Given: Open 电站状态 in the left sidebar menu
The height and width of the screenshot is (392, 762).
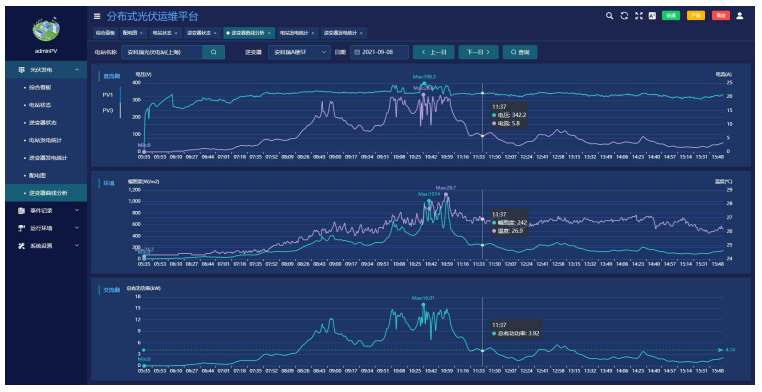Looking at the screenshot, I should (x=46, y=105).
